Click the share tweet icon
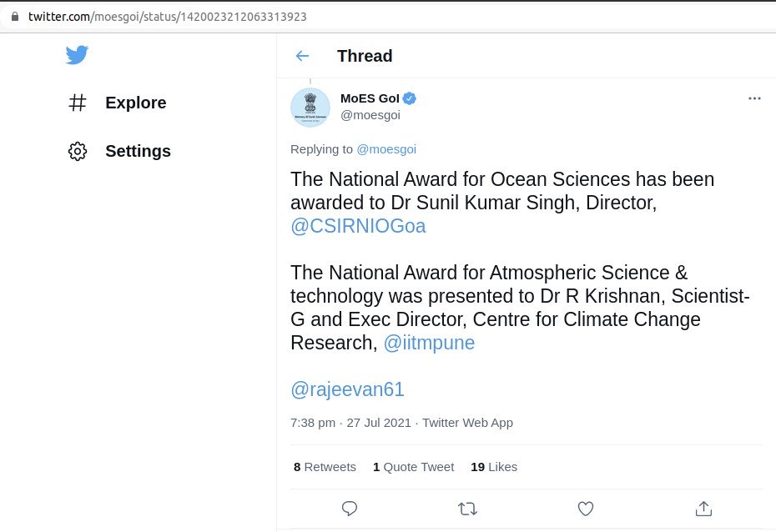Screen dimensions: 776x532 [x=703, y=508]
